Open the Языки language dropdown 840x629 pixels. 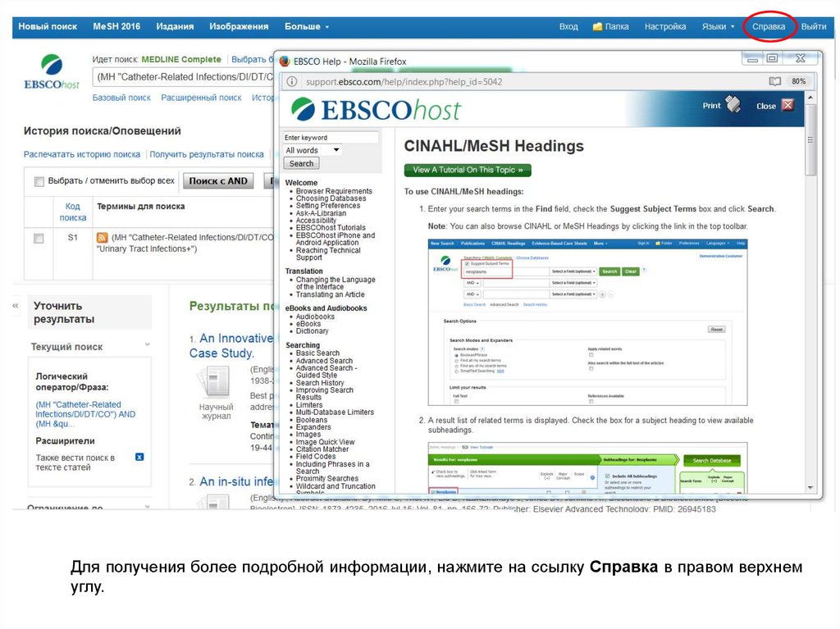(718, 26)
